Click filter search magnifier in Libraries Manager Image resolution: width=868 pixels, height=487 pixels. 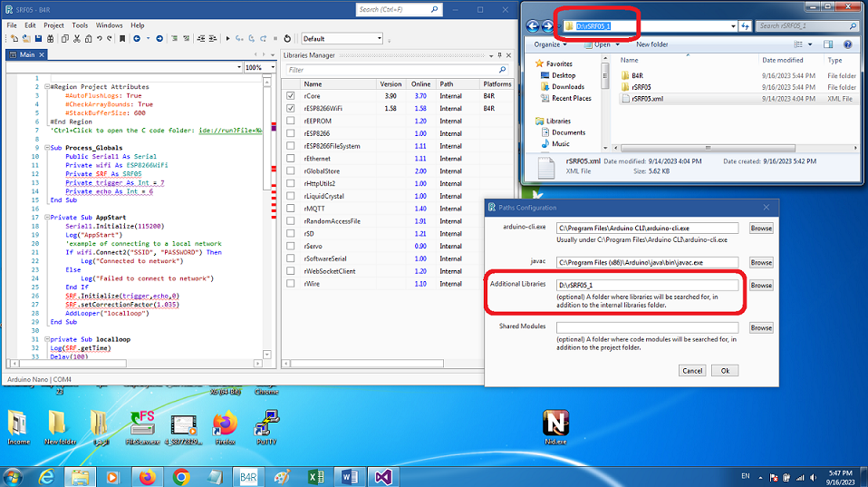(502, 70)
